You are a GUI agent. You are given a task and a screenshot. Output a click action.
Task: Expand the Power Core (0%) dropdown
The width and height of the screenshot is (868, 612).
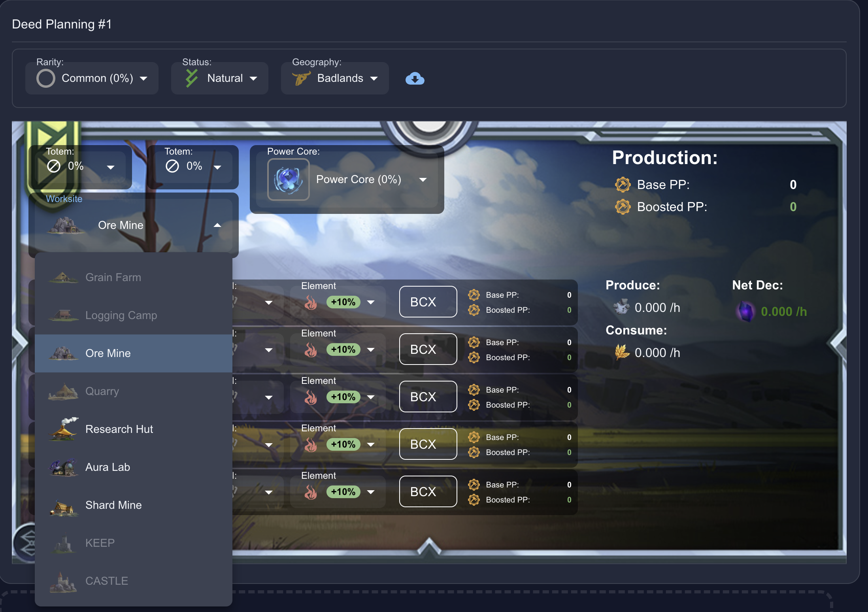click(x=423, y=180)
